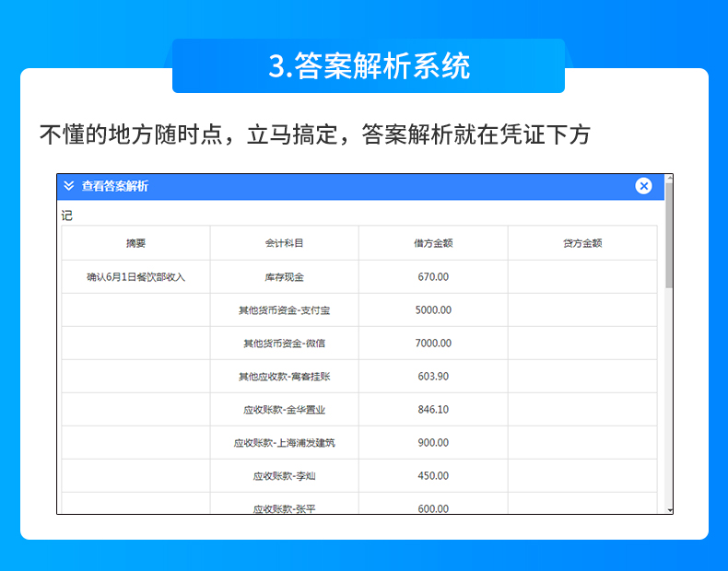
Task: Click the 846.10 debit amount cell
Action: click(x=432, y=410)
